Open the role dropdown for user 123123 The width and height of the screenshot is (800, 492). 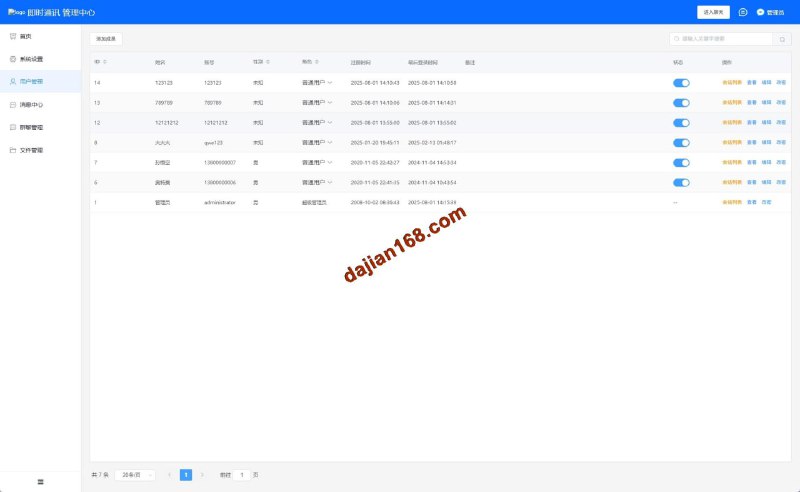coord(330,82)
